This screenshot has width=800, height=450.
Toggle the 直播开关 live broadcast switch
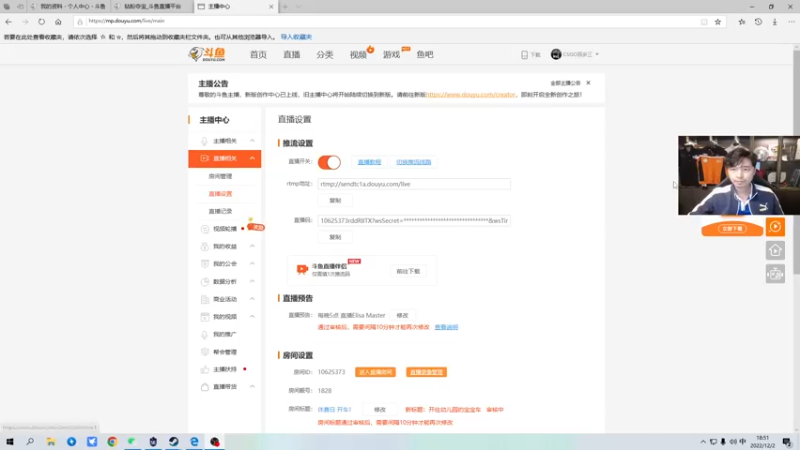pyautogui.click(x=329, y=162)
